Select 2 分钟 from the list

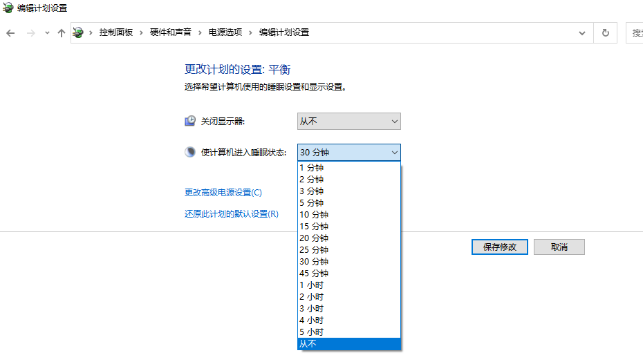pyautogui.click(x=349, y=180)
